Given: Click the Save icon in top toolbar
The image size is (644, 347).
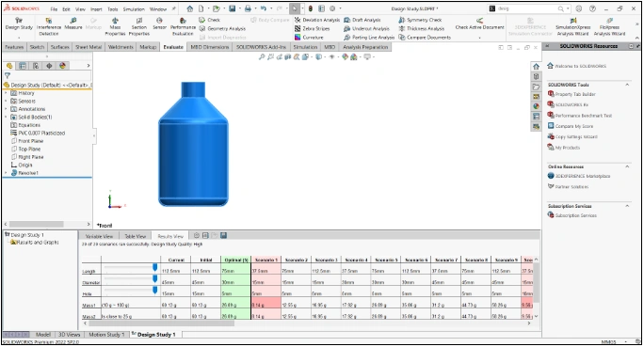Looking at the screenshot, I should [x=232, y=8].
